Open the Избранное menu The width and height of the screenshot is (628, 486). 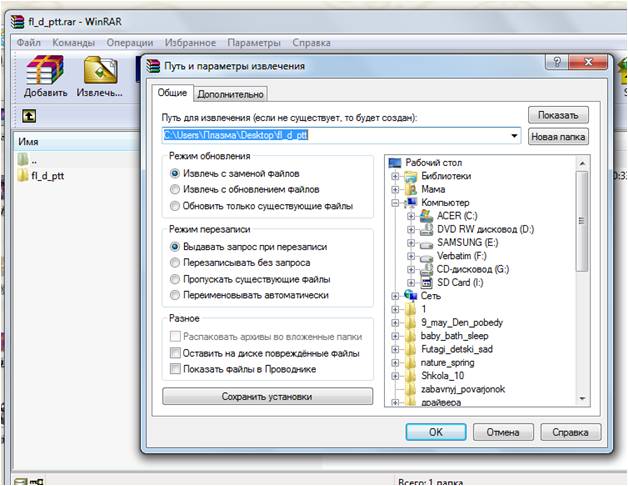(x=190, y=42)
